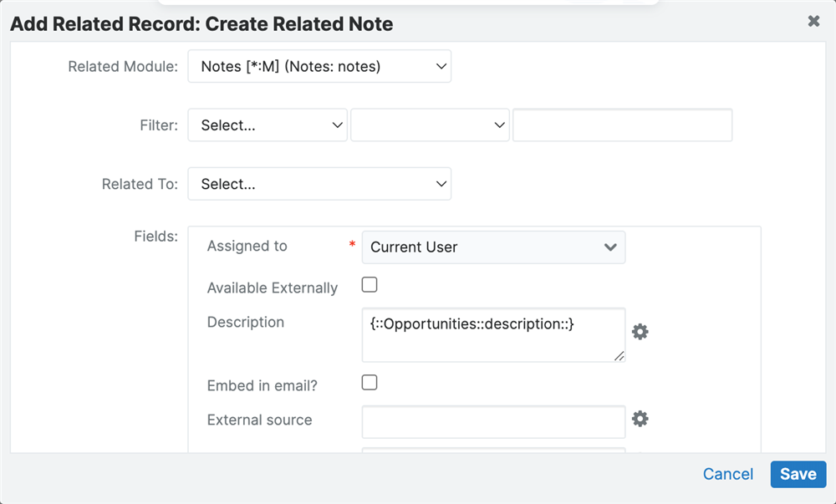Image resolution: width=836 pixels, height=504 pixels.
Task: Expand the Related To dropdown
Action: tap(319, 184)
